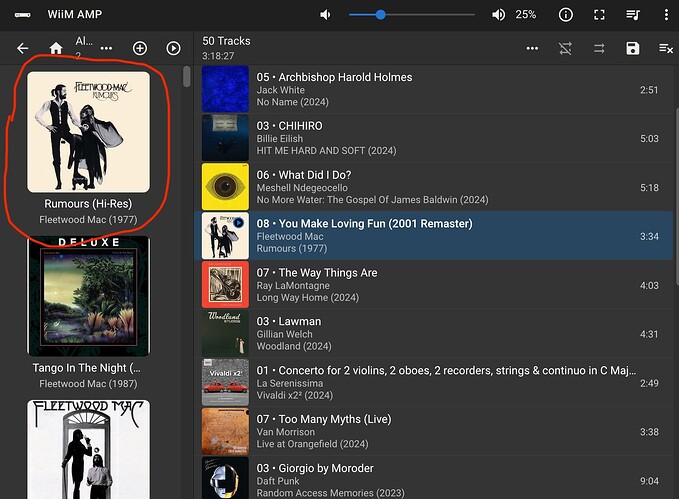Open the main vertical three-dot menu
Viewport: 679px width, 499px height.
(x=666, y=15)
